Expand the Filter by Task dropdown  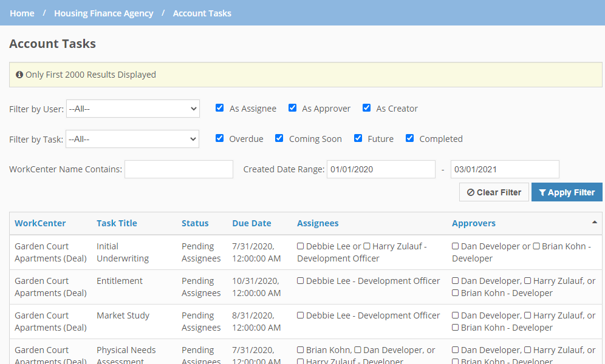(132, 139)
